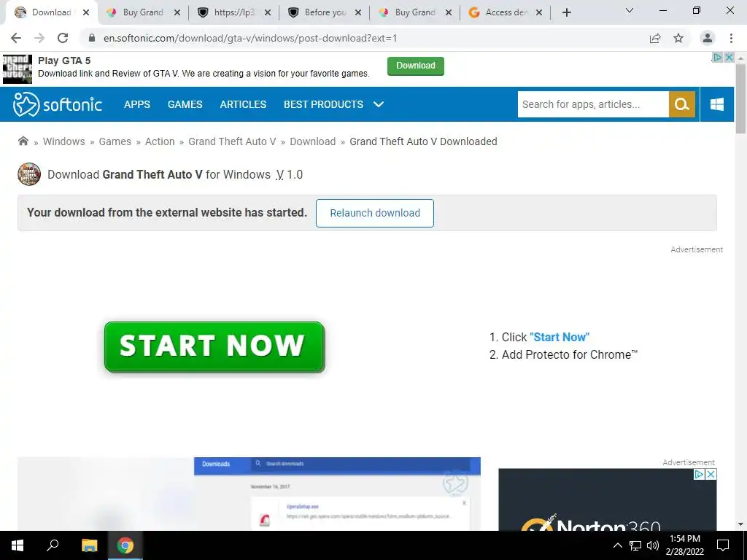Click the Downloads tutorial screenshot
The image size is (747, 560).
coord(249,494)
